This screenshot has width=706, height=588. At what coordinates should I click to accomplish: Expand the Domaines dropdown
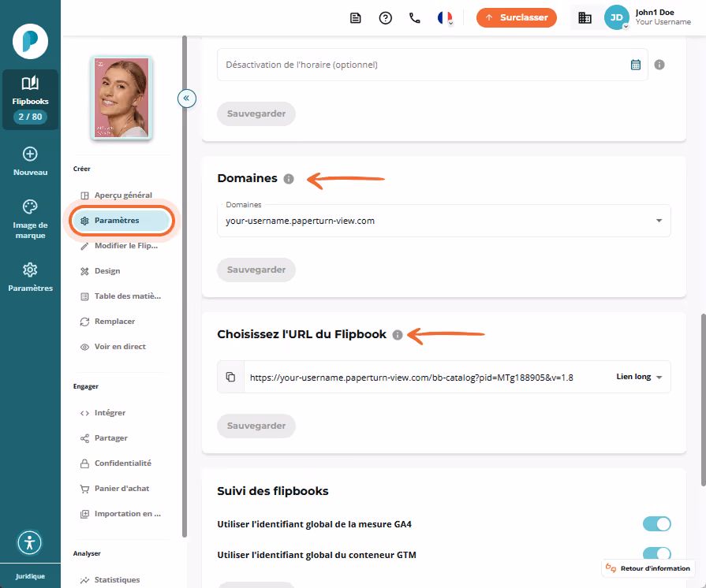pos(444,221)
